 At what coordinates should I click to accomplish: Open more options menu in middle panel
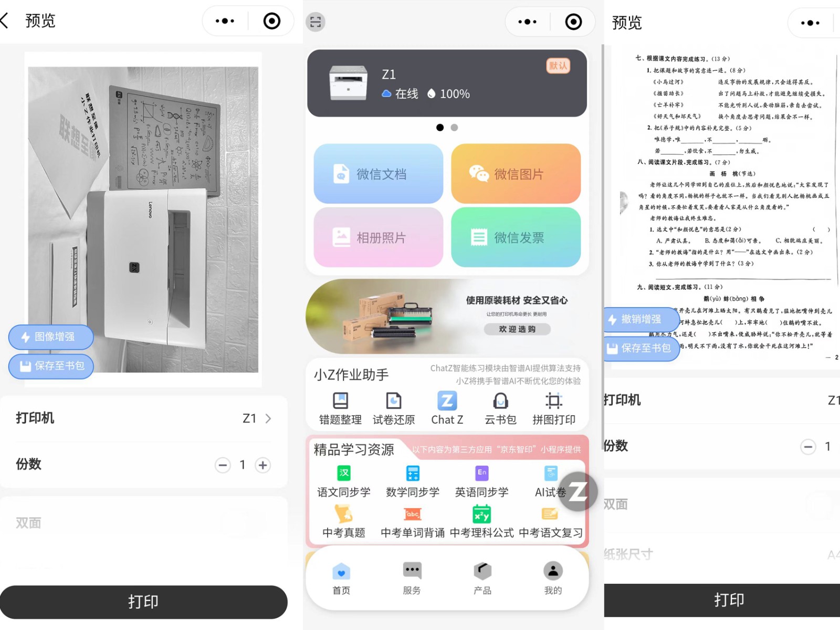(527, 22)
